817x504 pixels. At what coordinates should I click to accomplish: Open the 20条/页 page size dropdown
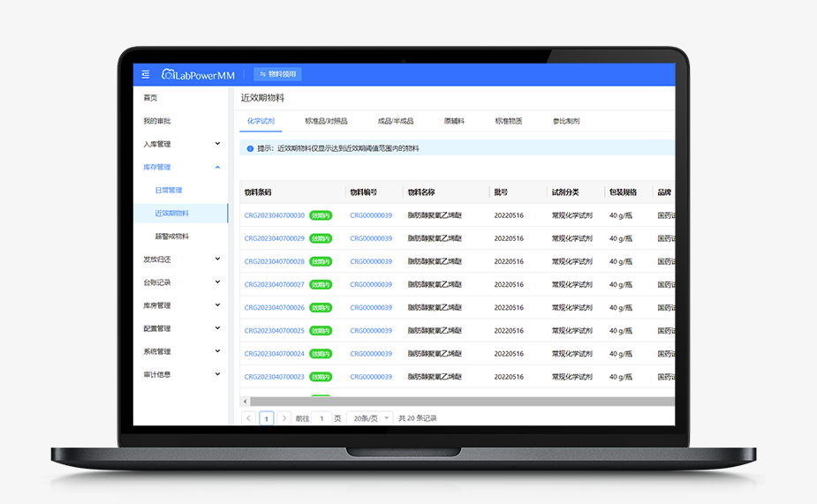point(370,418)
